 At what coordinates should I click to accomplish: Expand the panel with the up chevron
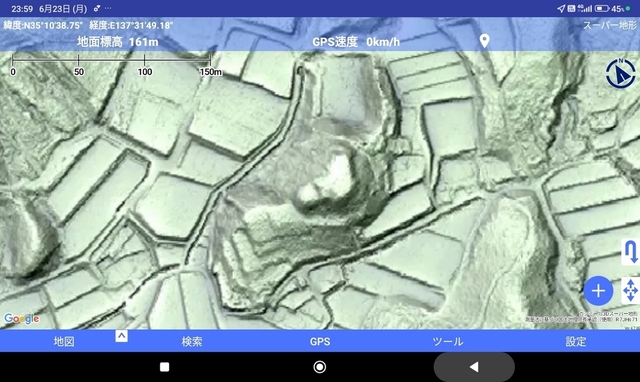point(121,336)
